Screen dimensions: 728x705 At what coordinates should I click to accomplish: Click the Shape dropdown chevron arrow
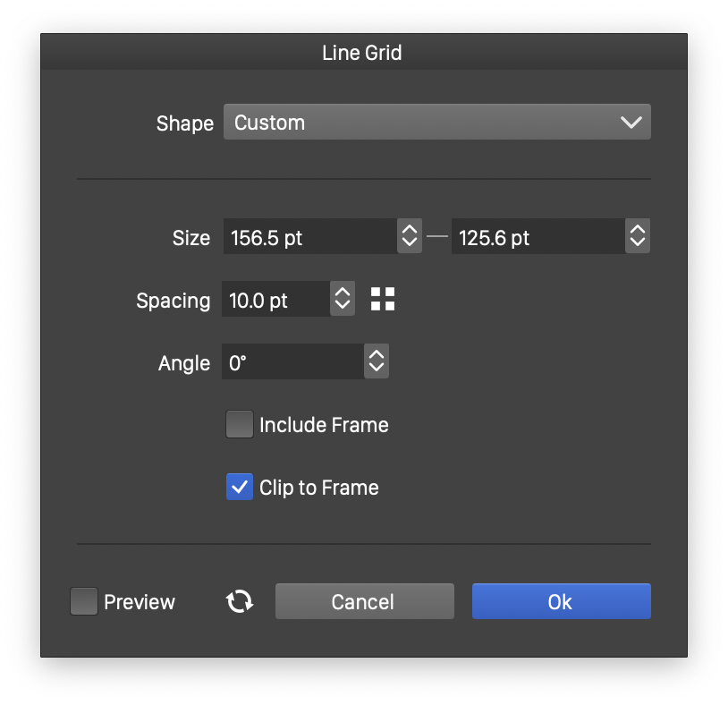[x=631, y=123]
